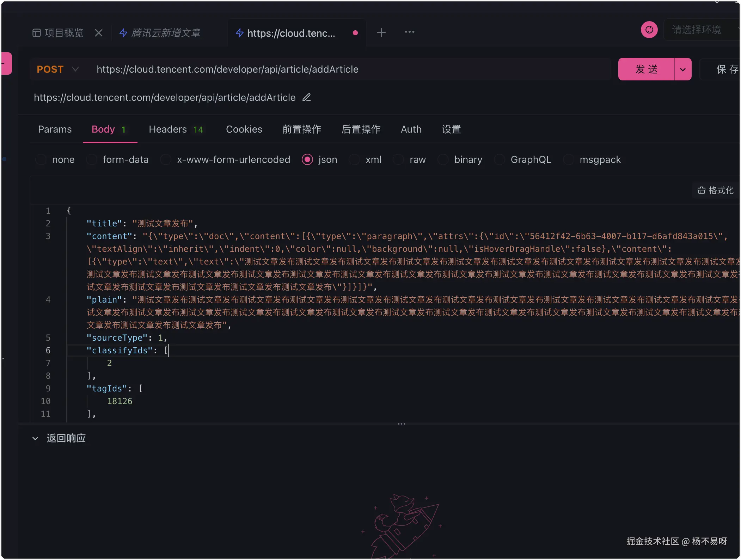The width and height of the screenshot is (741, 560).
Task: Select the form-data body type
Action: (x=92, y=160)
